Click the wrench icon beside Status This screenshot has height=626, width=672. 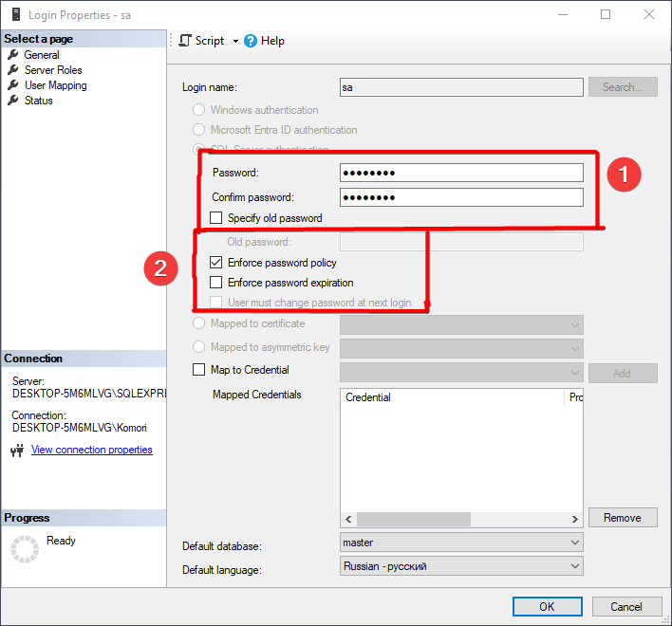click(13, 101)
